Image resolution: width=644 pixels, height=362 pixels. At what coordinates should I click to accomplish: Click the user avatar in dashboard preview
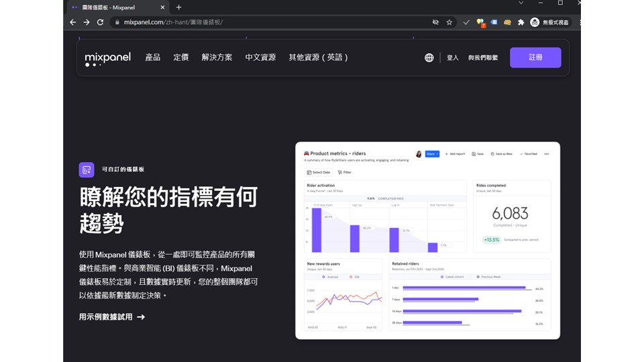point(419,154)
